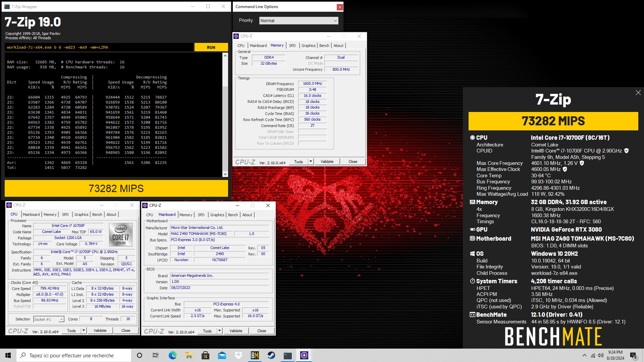Click Tools in the CPU-Z CPU window

[71, 330]
